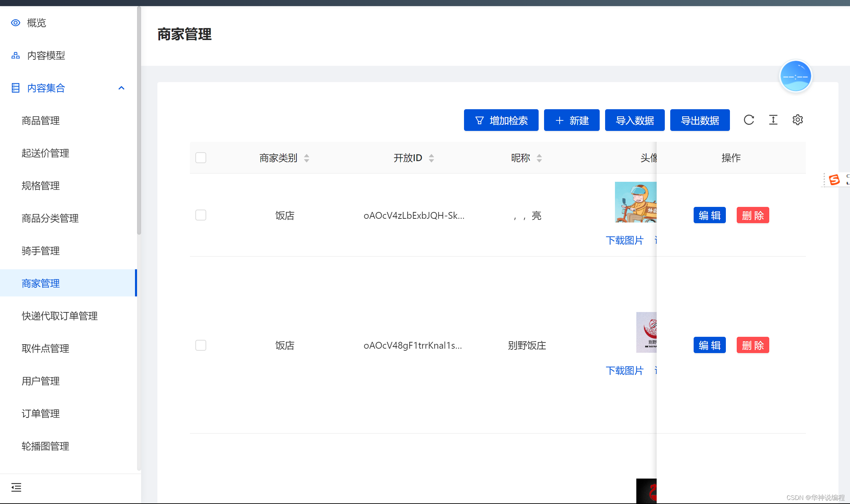The image size is (850, 504).
Task: Sort by the 开放ID column arrows
Action: click(x=431, y=158)
